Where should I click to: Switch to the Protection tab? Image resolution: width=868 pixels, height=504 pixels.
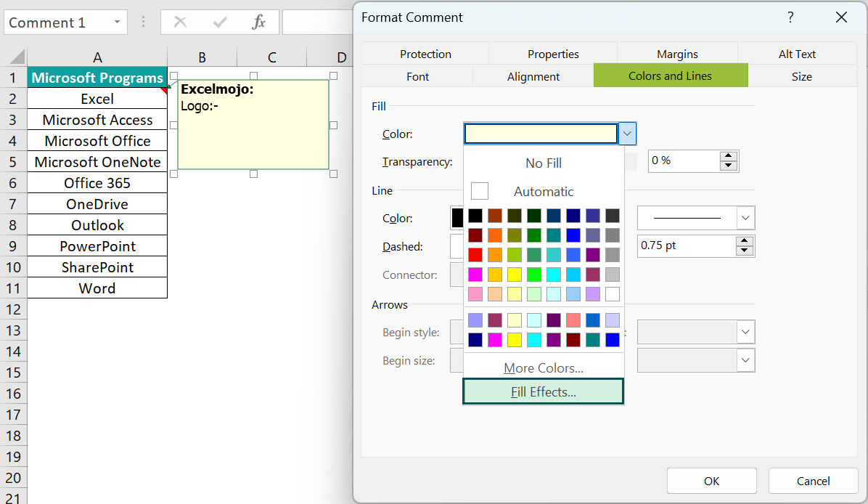pos(425,54)
